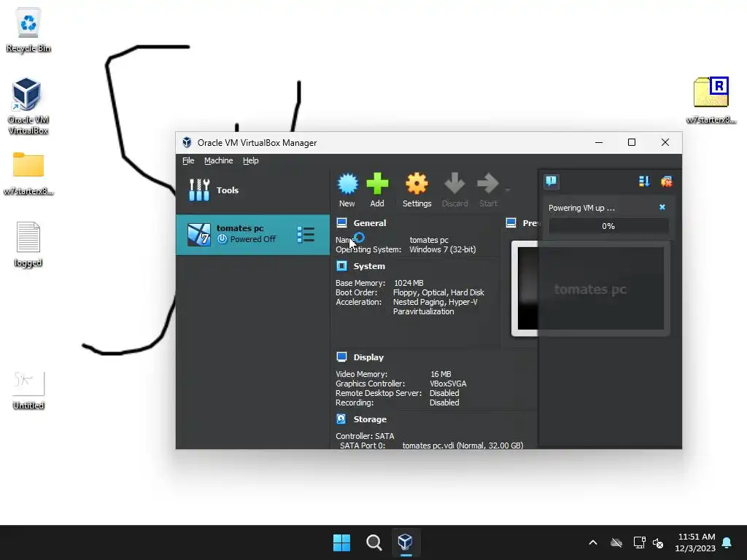This screenshot has height=560, width=747.
Task: Click the New virtual machine icon
Action: click(x=347, y=184)
